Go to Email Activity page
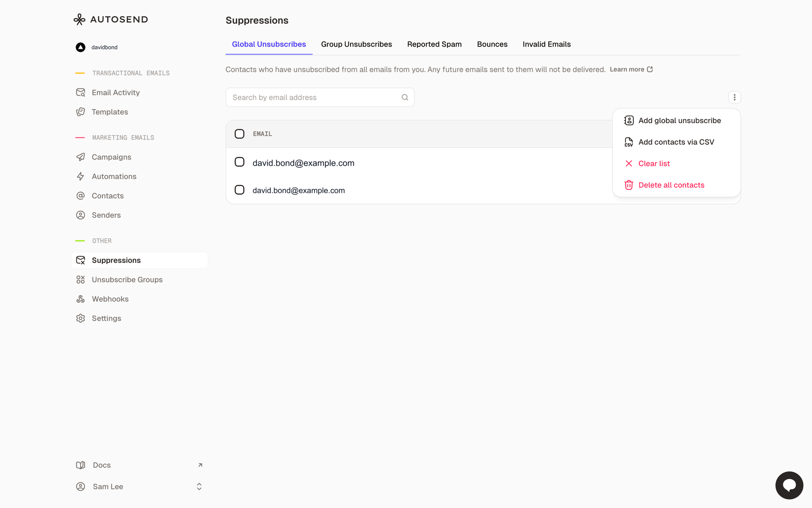812x508 pixels. point(140,92)
